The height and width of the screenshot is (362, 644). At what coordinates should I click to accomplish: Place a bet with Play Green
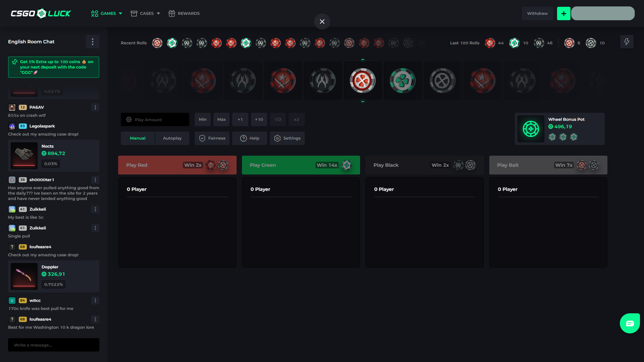click(301, 165)
